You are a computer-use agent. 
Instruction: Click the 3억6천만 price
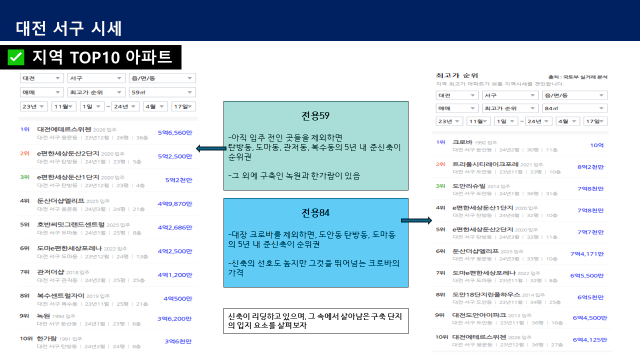pyautogui.click(x=178, y=341)
